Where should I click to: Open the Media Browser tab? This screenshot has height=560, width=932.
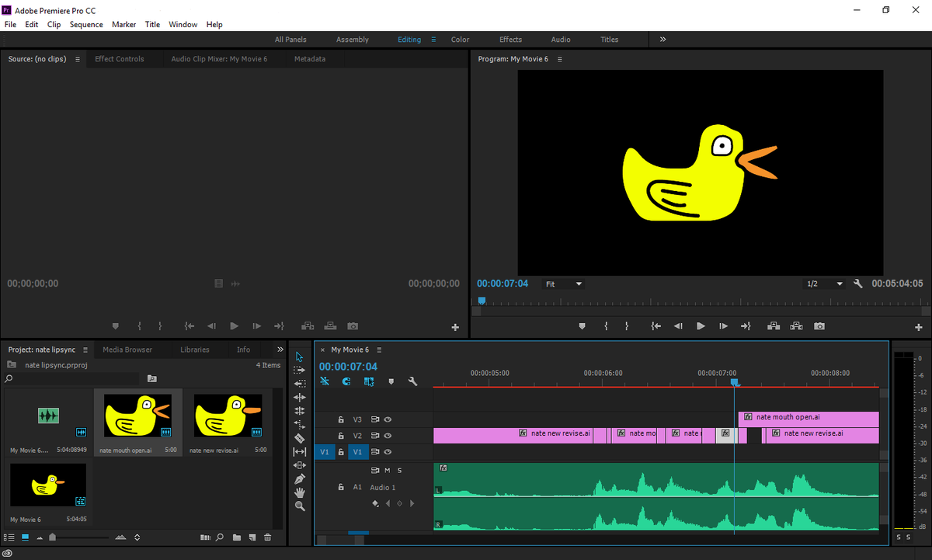(x=127, y=350)
